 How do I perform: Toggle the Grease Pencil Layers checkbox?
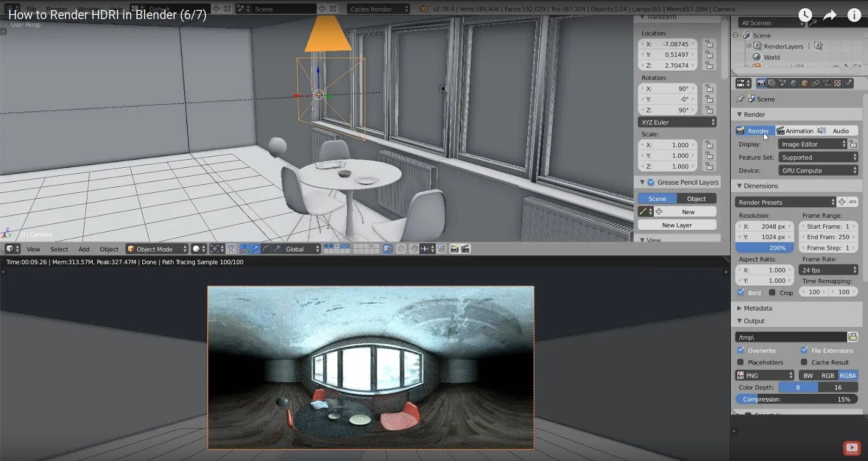[651, 182]
